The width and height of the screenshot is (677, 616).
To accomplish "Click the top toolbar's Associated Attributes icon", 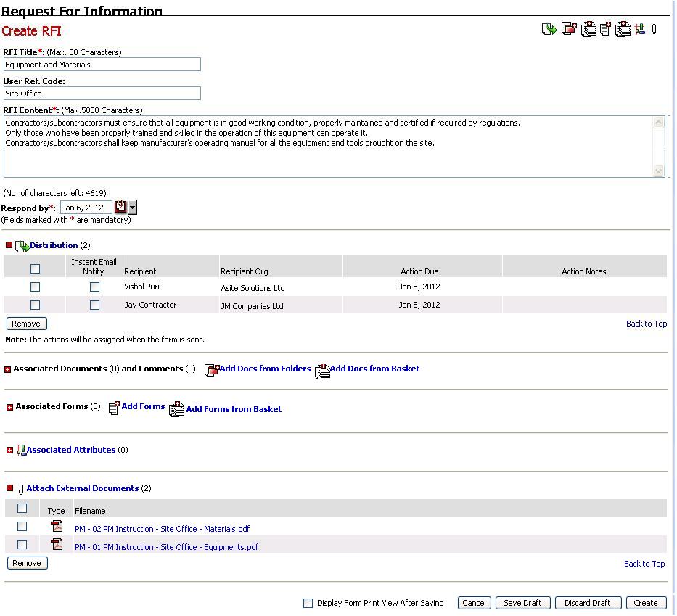I will click(x=640, y=29).
